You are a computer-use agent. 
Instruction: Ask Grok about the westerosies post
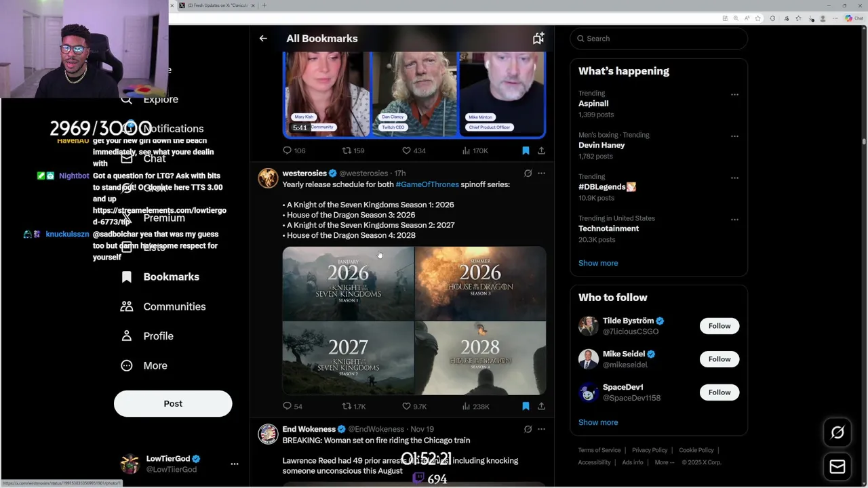pyautogui.click(x=528, y=174)
